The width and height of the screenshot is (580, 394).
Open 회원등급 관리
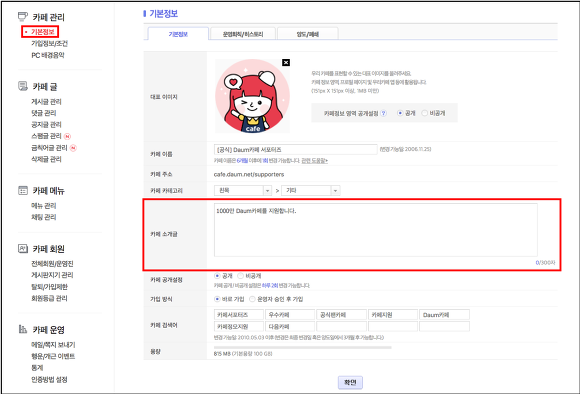tap(49, 298)
